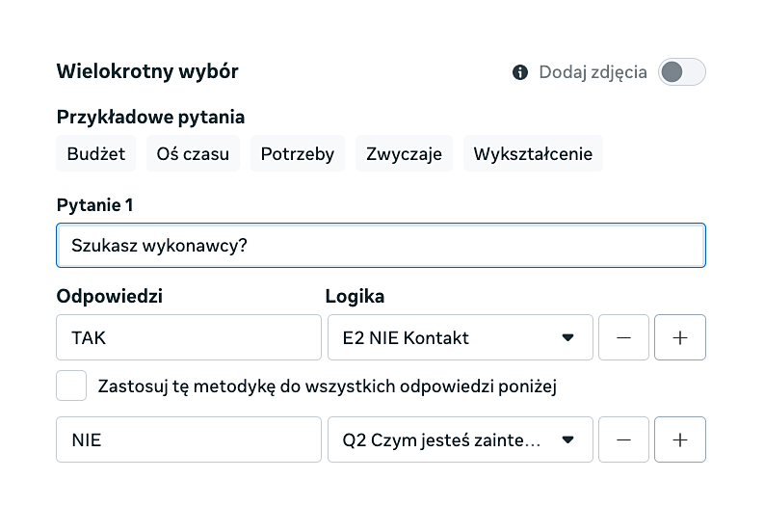Click the dropdown arrow in TAK logic row
Screen dimensions: 764x532
pos(567,337)
